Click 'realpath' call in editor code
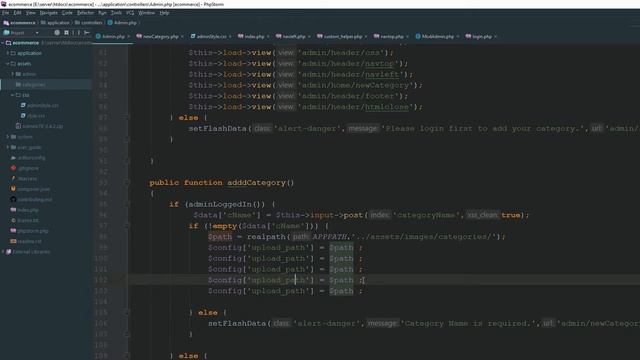640x360 pixels. 266,237
